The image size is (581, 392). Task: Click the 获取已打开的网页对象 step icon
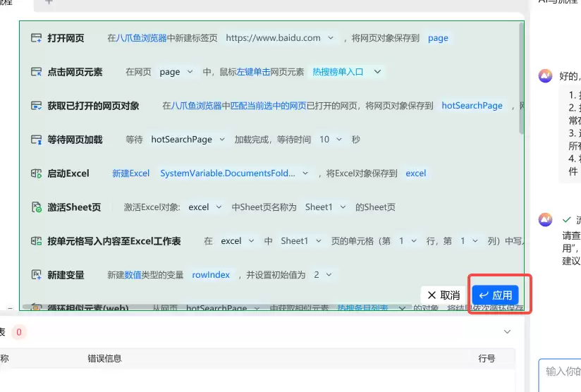coord(36,106)
